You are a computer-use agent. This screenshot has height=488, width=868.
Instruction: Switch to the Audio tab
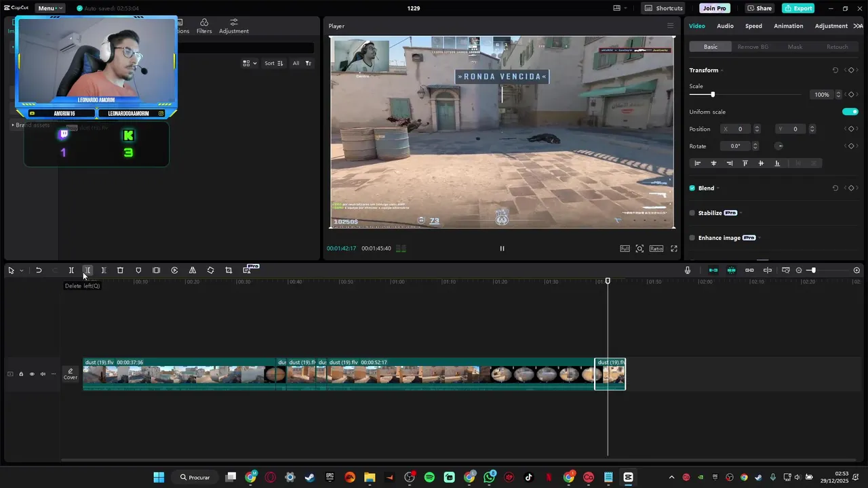click(x=725, y=26)
